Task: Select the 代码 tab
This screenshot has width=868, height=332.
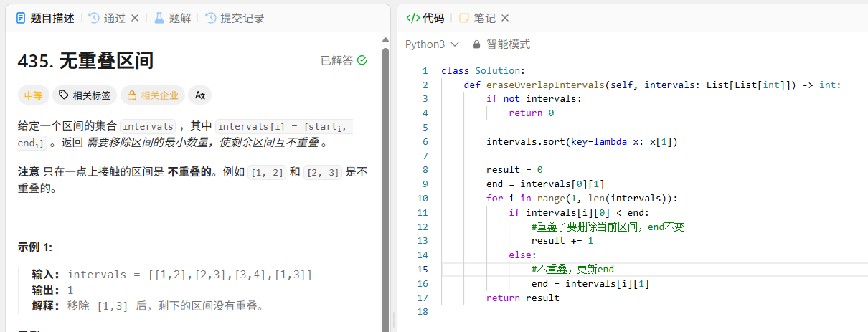Action: 425,18
